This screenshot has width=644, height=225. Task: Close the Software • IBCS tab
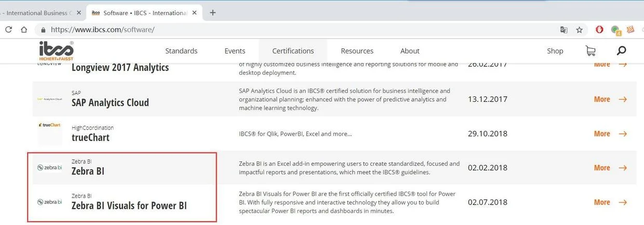[194, 12]
